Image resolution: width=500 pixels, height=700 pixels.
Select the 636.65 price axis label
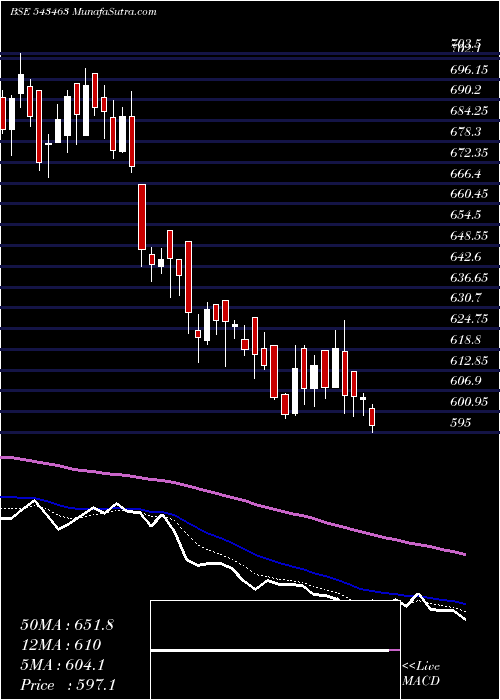pos(469,278)
